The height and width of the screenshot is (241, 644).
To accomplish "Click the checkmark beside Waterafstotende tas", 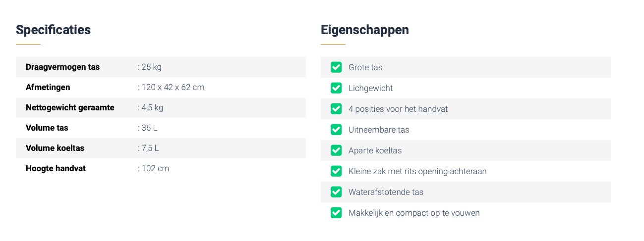I will point(336,192).
